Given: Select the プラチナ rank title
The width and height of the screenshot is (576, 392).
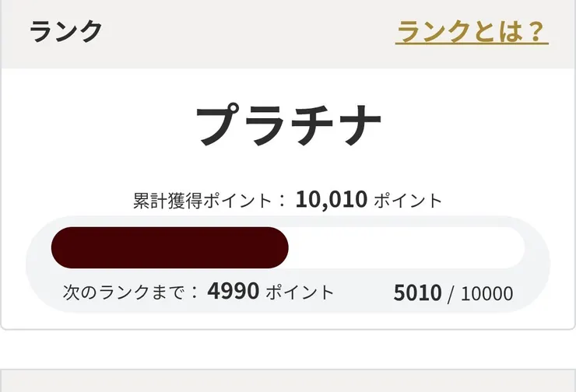Looking at the screenshot, I should coord(288,125).
